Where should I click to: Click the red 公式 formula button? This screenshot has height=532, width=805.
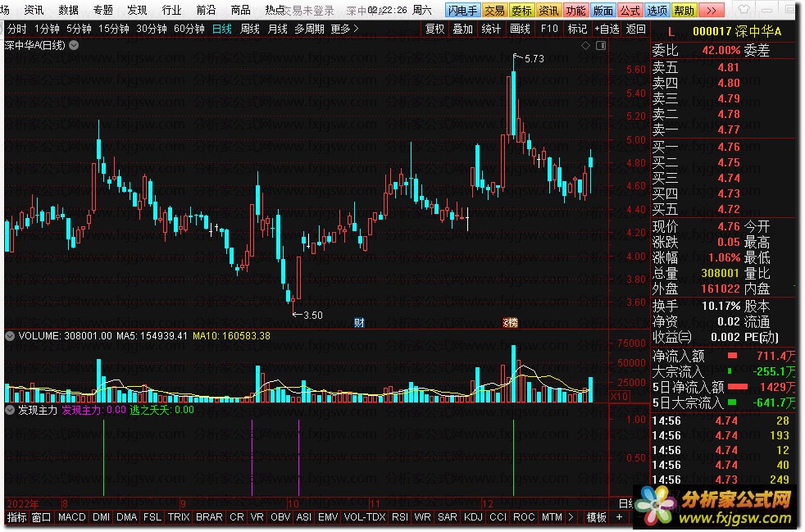630,10
